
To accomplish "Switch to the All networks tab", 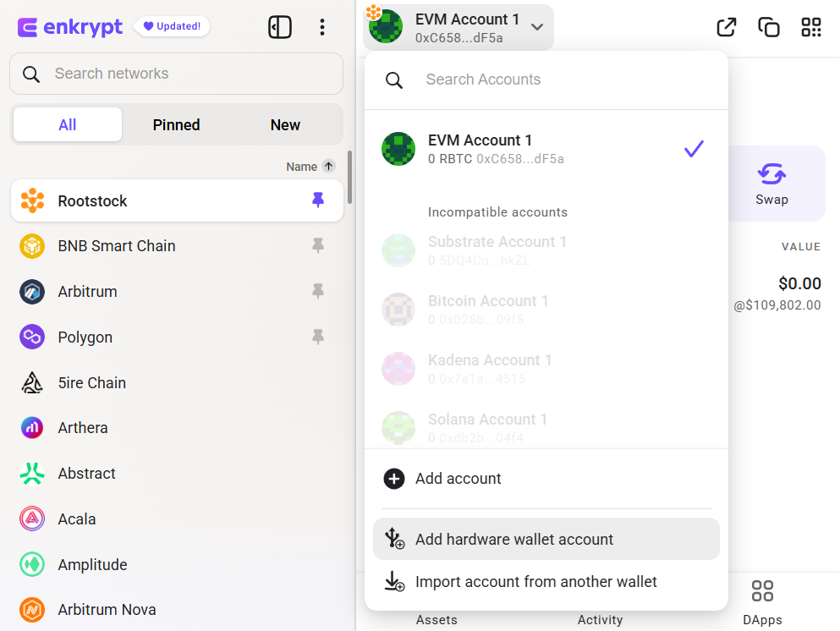I will (68, 124).
